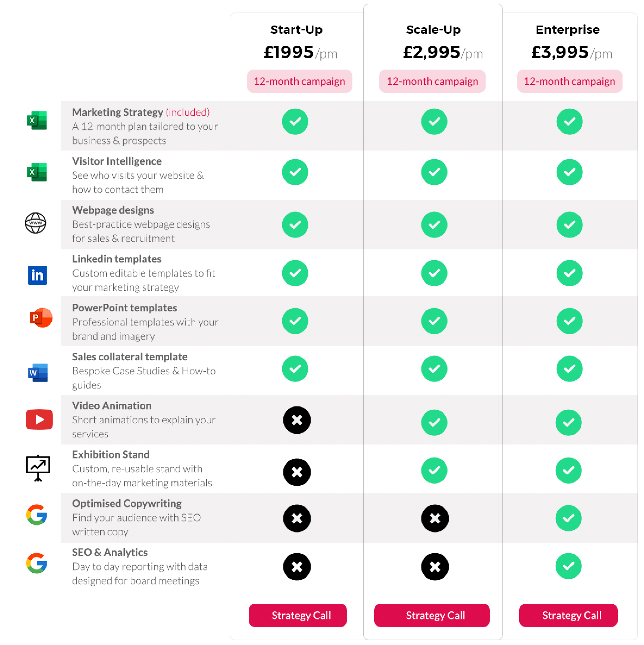Click Scale-Up green checkmark for Exhibition Stand
The image size is (644, 645).
pos(434,470)
